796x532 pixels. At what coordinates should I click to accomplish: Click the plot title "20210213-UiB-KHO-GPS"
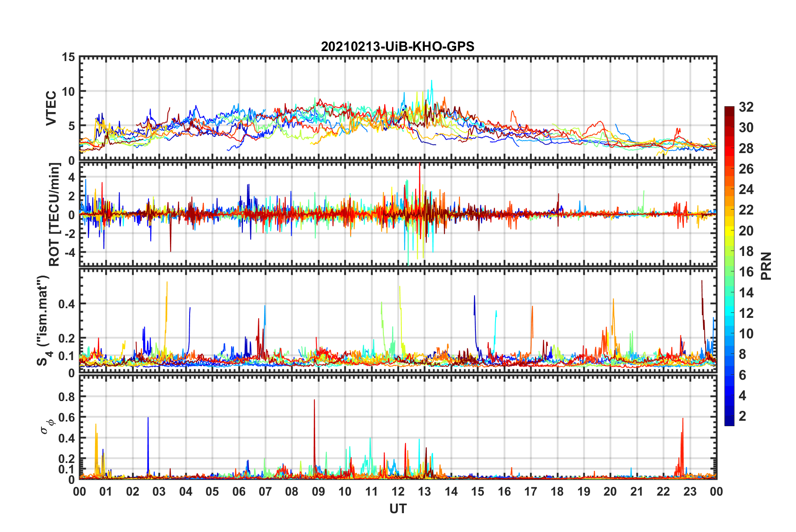[x=398, y=46]
